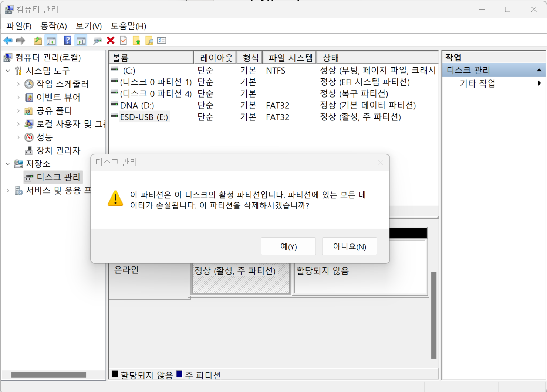Viewport: 547px width, 392px height.
Task: Select the ESD-USB (E:) volume row
Action: click(273, 117)
